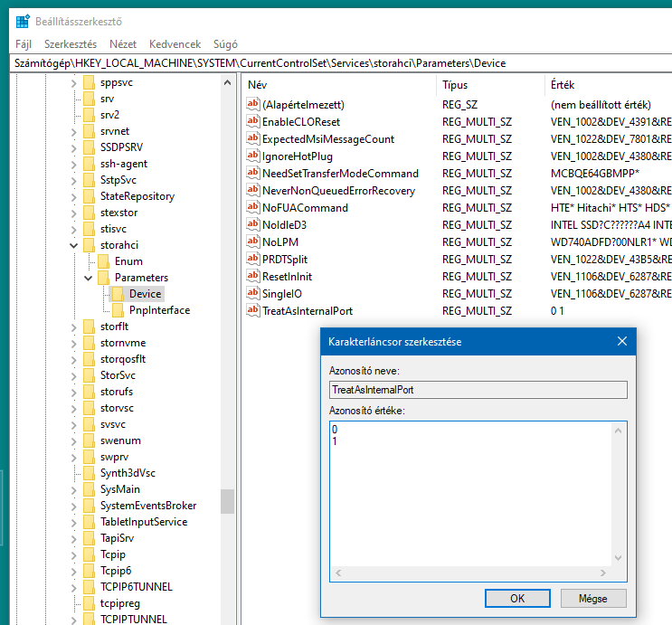Select the TCPIP6TUNNEL key in the tree
Viewport: 672px width, 625px height.
136,587
